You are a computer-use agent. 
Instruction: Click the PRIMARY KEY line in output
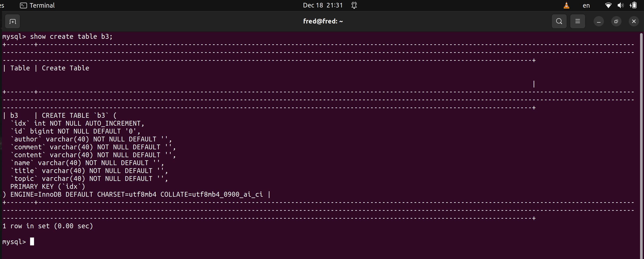click(x=47, y=187)
